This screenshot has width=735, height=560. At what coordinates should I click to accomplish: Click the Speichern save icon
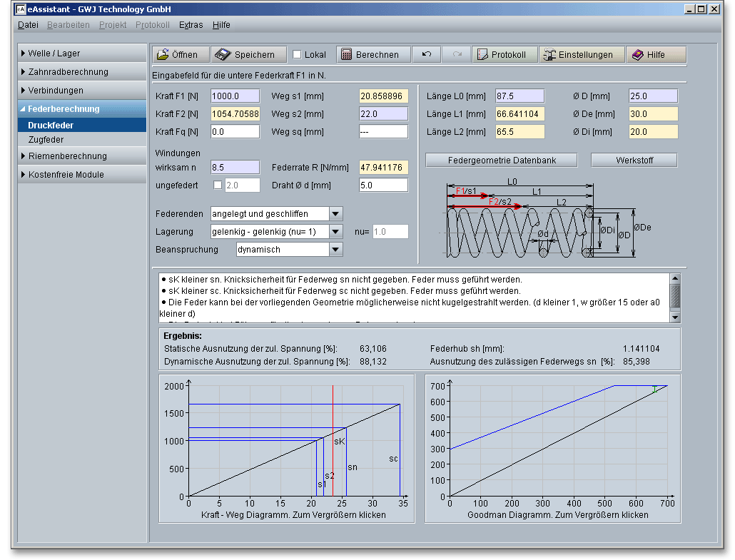pos(223,55)
